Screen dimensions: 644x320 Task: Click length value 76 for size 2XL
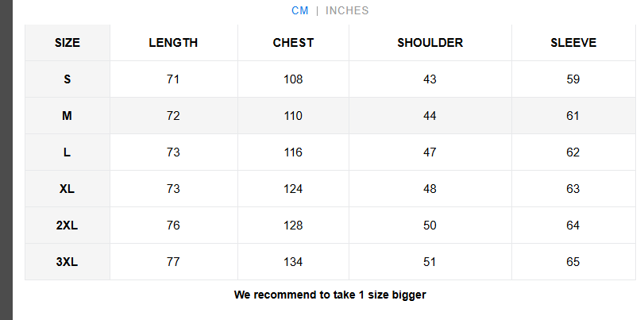173,226
